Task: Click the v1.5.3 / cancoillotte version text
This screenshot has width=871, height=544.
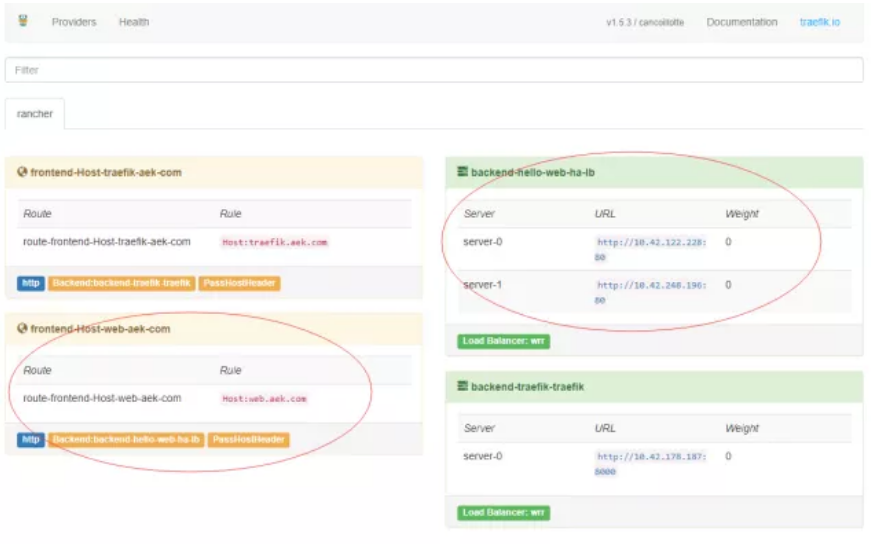Action: [645, 22]
